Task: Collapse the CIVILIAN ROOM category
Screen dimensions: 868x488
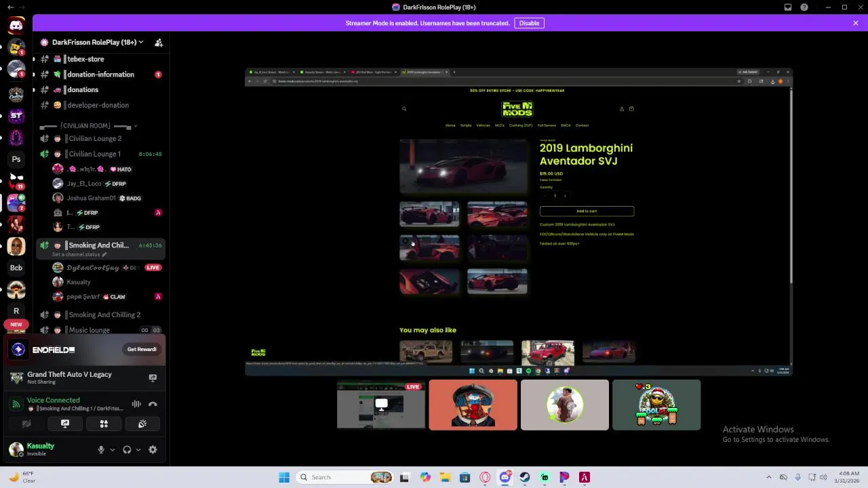Action: click(x=88, y=125)
